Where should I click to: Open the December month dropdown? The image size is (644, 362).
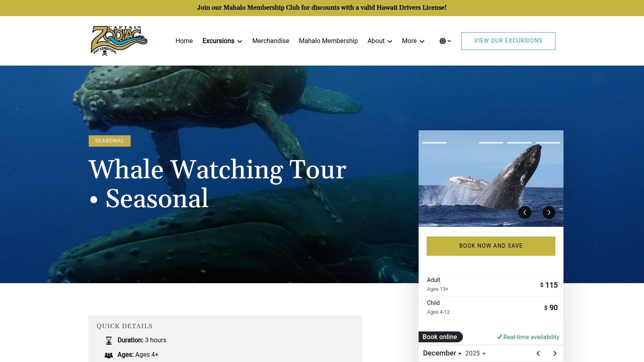(x=442, y=353)
